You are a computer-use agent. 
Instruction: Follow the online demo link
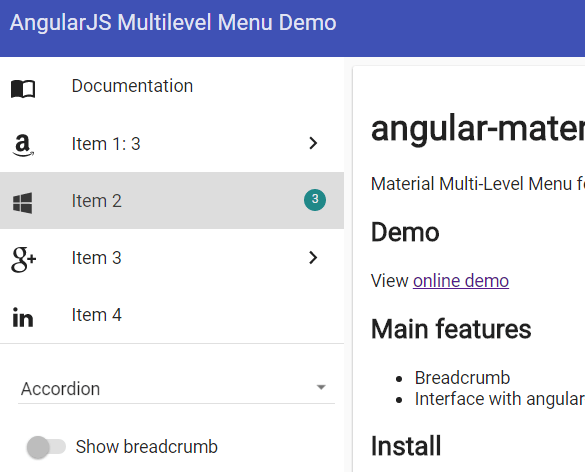[461, 281]
